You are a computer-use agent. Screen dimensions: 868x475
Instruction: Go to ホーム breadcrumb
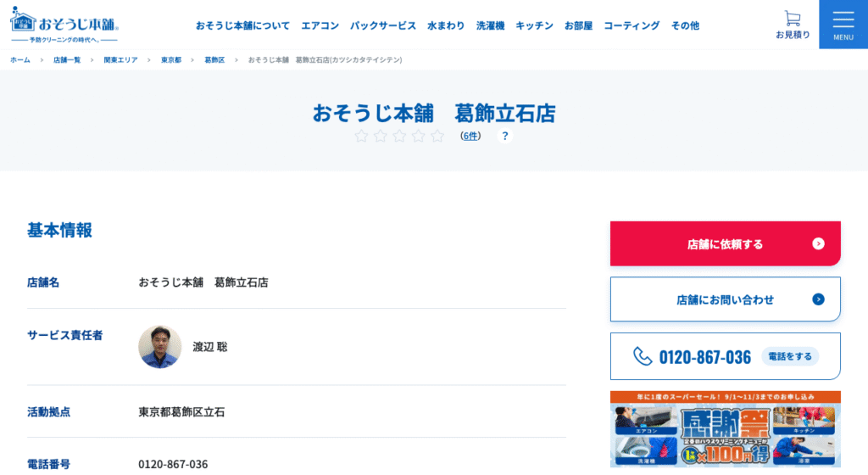point(20,59)
